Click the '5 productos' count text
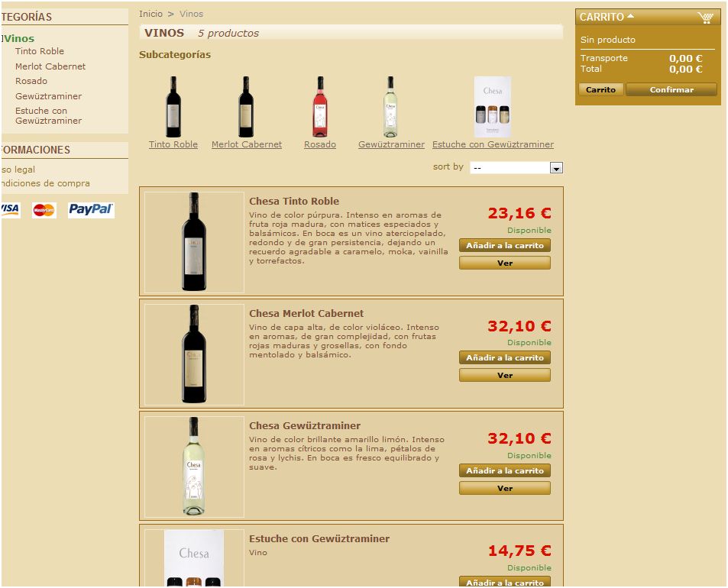 tap(228, 34)
